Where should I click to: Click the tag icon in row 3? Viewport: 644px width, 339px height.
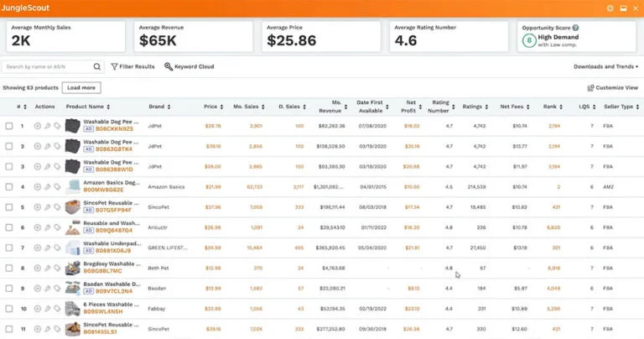coord(57,167)
